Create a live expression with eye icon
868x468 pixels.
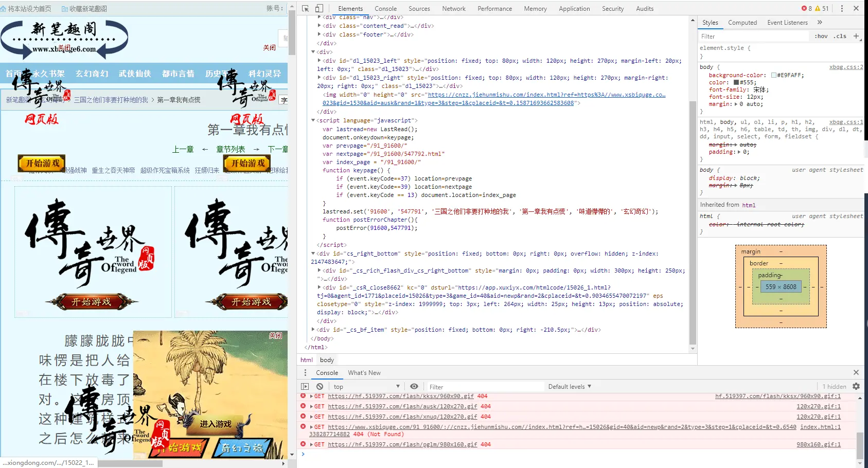[414, 386]
